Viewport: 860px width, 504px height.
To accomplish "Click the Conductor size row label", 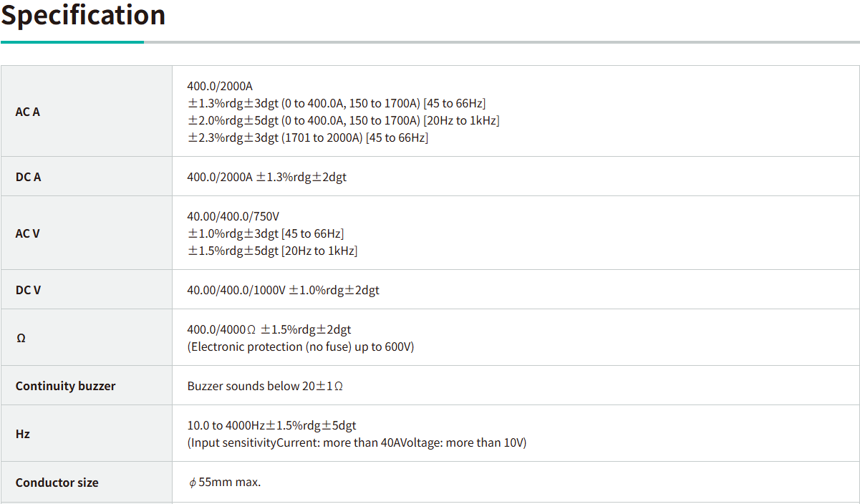I will 57,483.
